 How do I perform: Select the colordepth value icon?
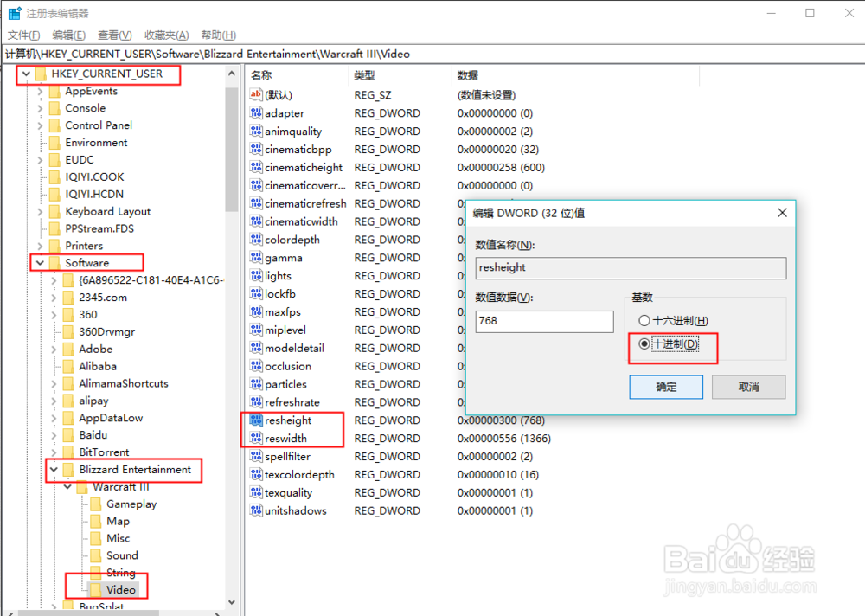click(x=256, y=240)
